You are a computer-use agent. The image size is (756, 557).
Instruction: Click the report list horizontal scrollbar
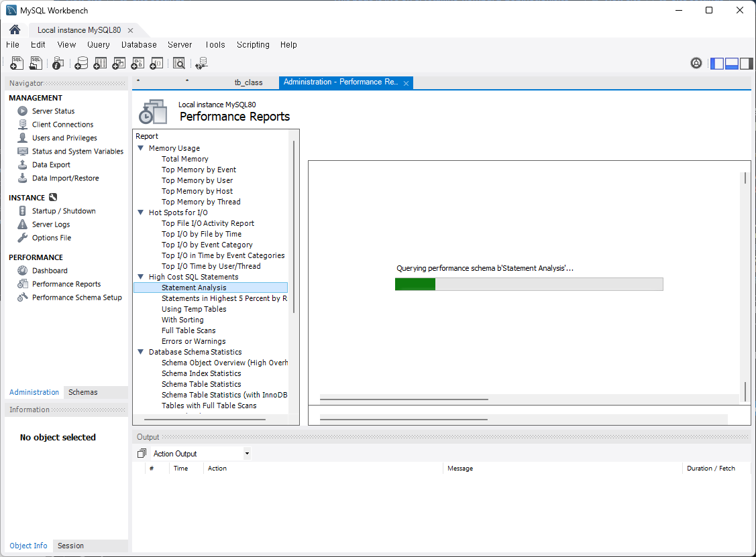[205, 419]
